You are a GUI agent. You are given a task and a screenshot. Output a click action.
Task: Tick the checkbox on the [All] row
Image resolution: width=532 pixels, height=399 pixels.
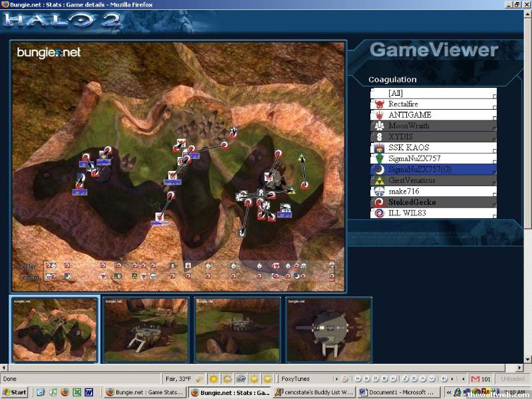tap(494, 96)
